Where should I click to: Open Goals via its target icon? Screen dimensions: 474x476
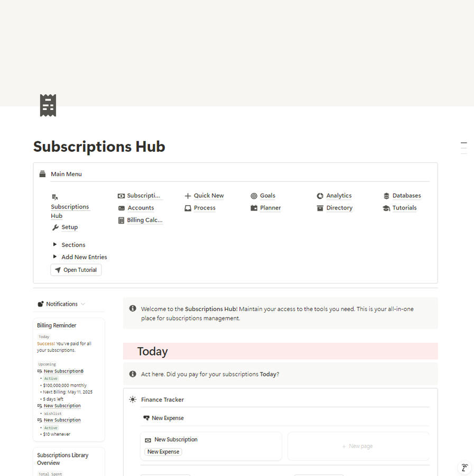tap(254, 196)
